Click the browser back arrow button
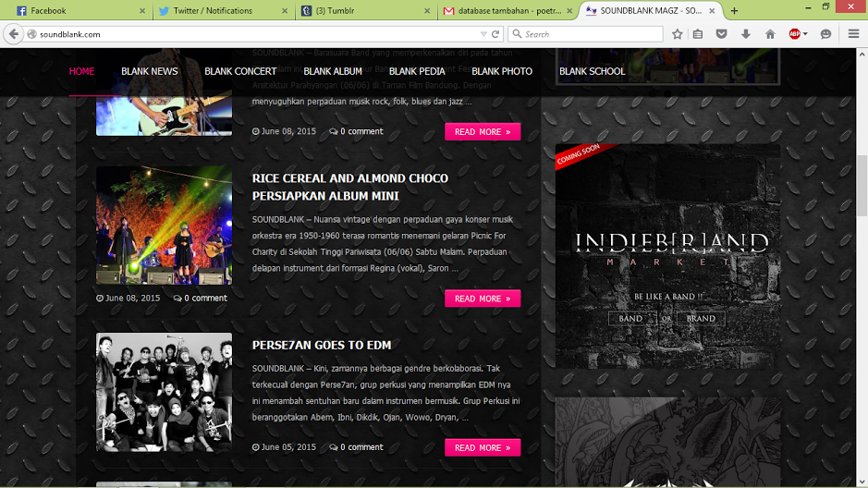Image resolution: width=868 pixels, height=488 pixels. click(x=14, y=34)
